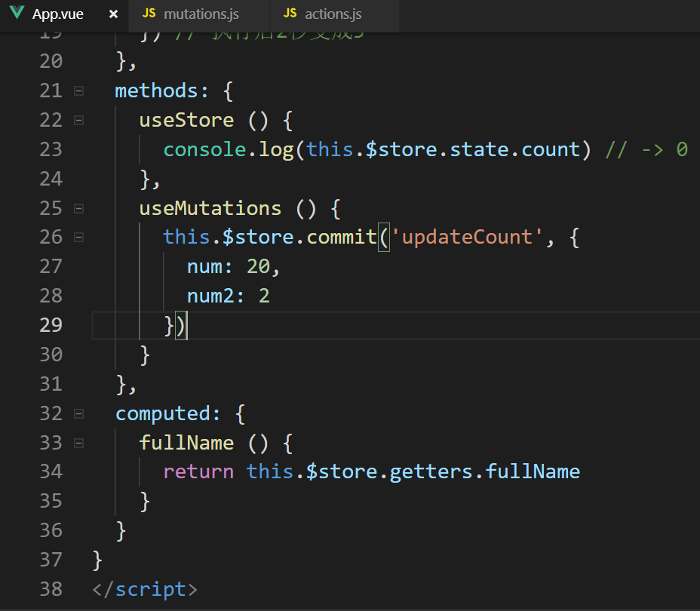
Task: Click 'count' in the console.log statement
Action: click(551, 149)
